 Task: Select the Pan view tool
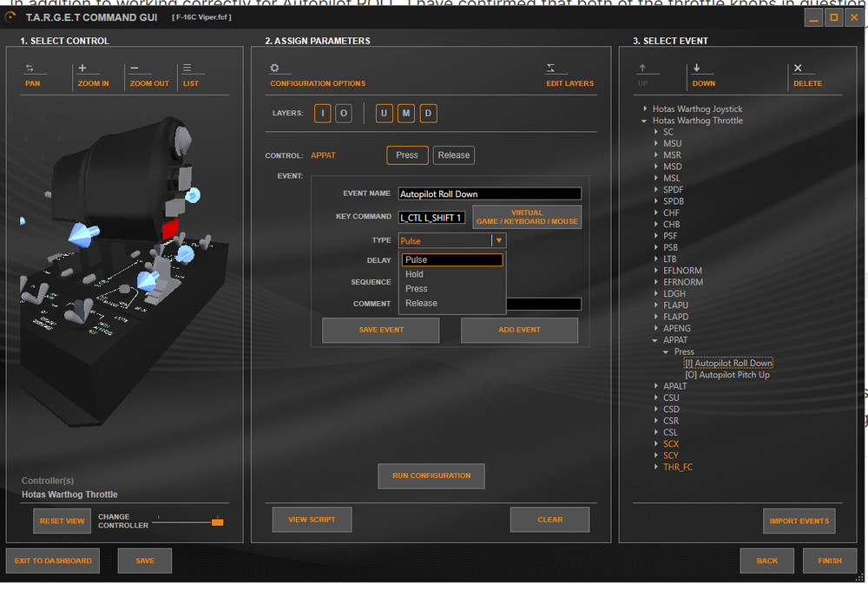[33, 75]
